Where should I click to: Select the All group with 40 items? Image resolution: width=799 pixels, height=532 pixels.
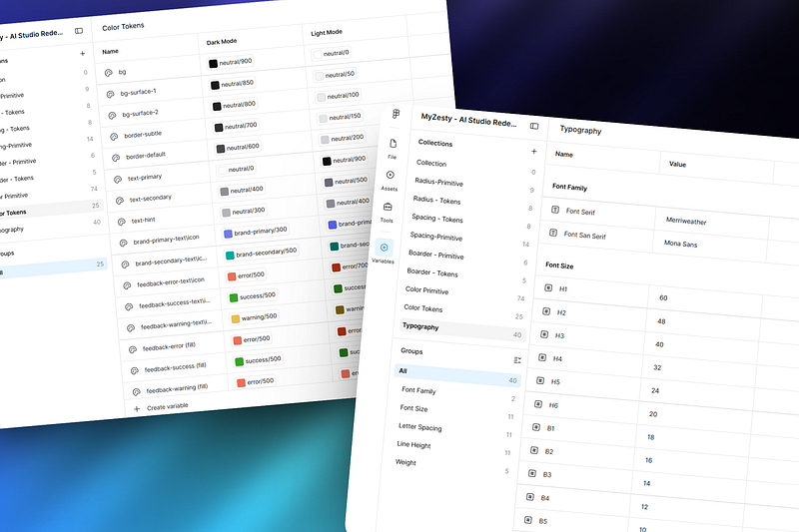(457, 375)
